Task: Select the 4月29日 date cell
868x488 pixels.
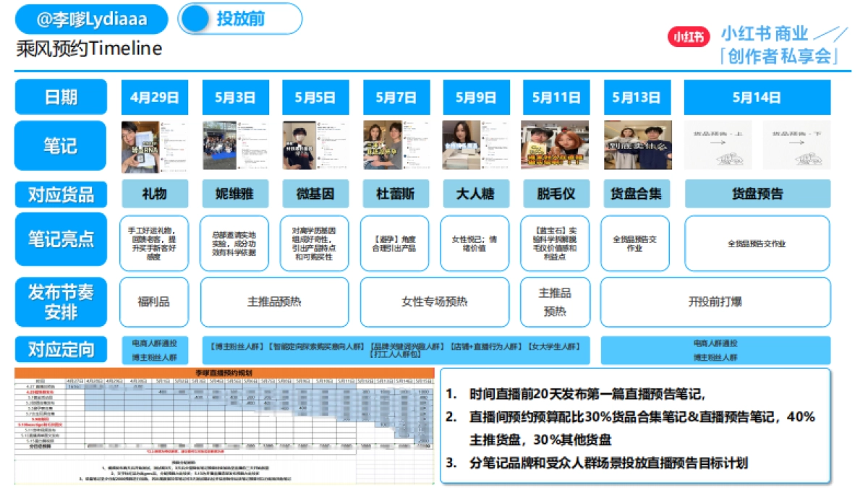Action: 156,96
